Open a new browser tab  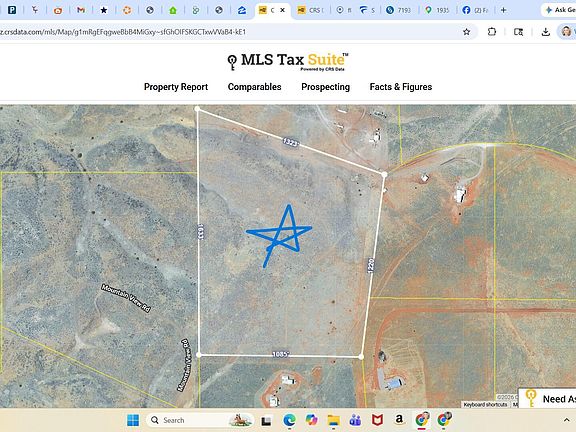coord(504,10)
